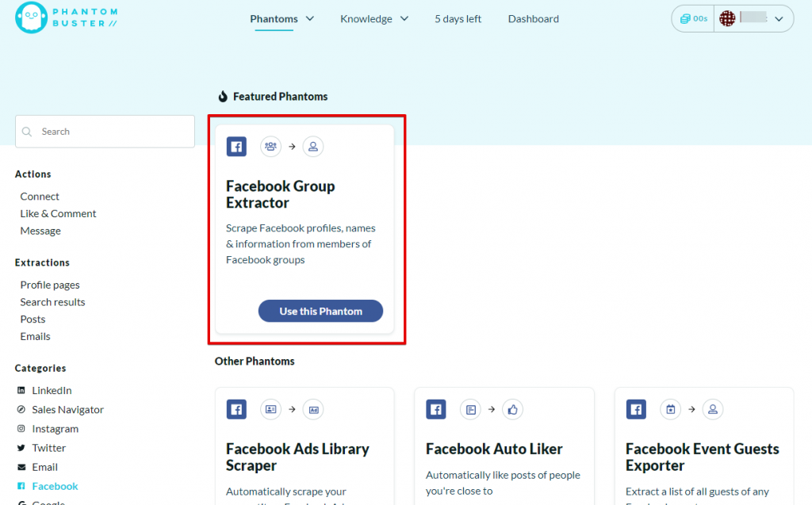The width and height of the screenshot is (812, 505).
Task: Open the Facebook Event Guests Exporter title
Action: 703,457
